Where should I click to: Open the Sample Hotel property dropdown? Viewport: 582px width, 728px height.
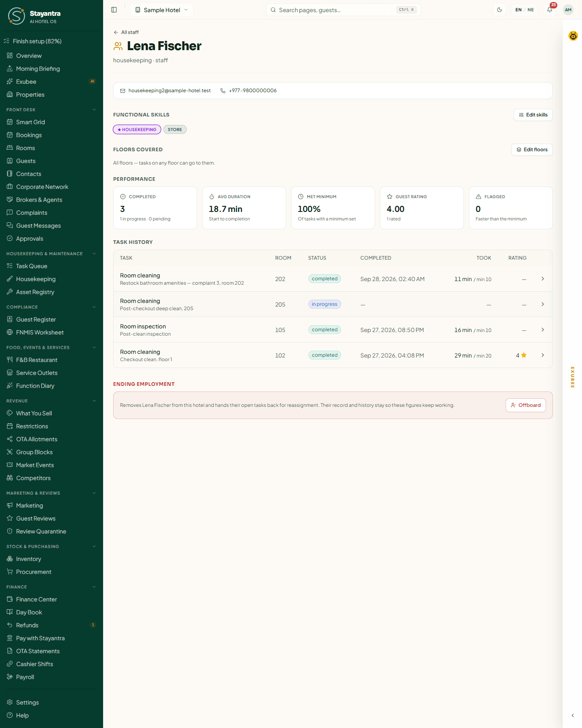pyautogui.click(x=162, y=10)
